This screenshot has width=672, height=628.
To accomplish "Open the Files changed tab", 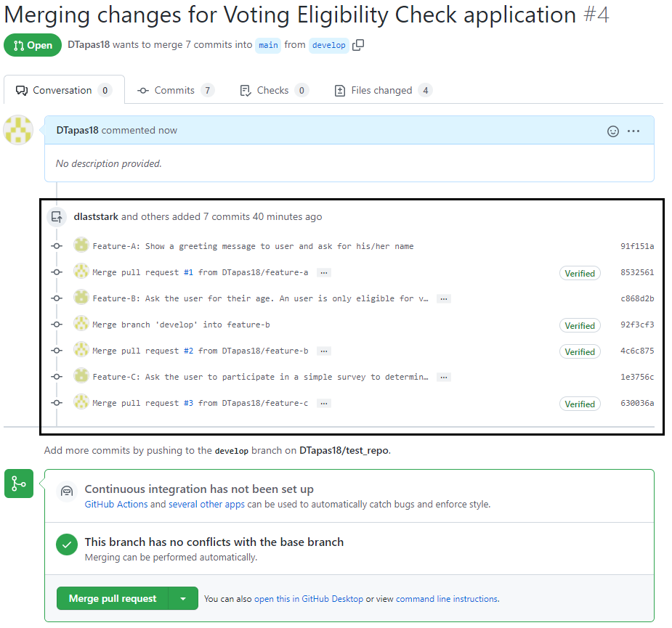I will coord(383,90).
